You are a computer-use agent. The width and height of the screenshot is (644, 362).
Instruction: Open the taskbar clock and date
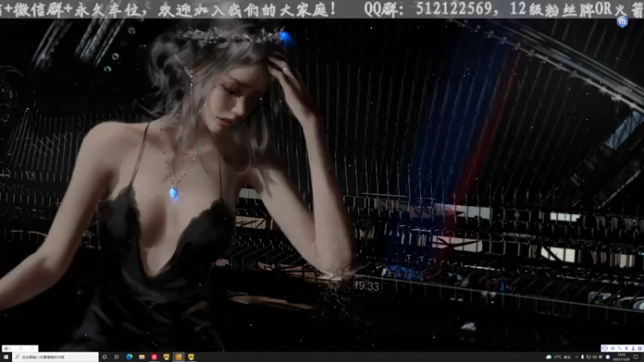pyautogui.click(x=621, y=357)
